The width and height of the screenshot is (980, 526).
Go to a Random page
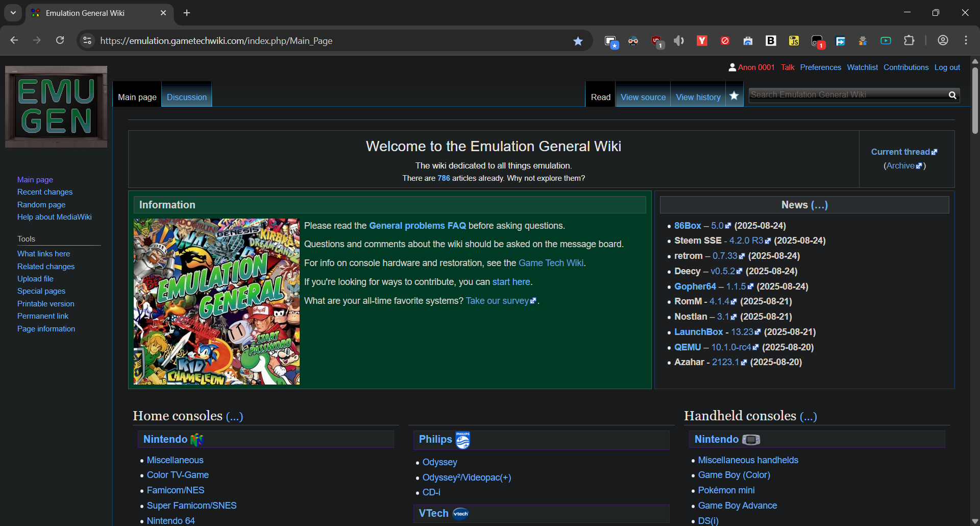point(41,205)
